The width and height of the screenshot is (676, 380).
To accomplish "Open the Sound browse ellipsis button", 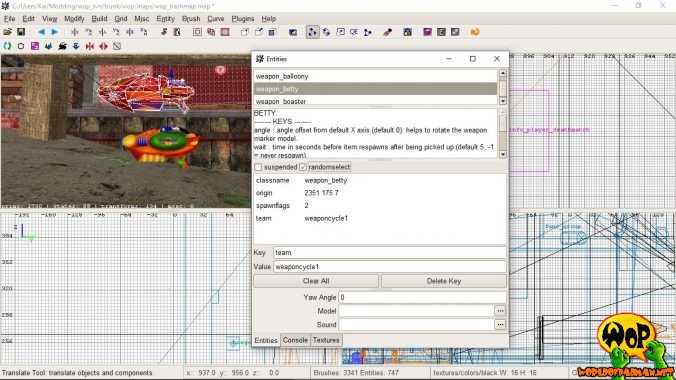I will 500,324.
